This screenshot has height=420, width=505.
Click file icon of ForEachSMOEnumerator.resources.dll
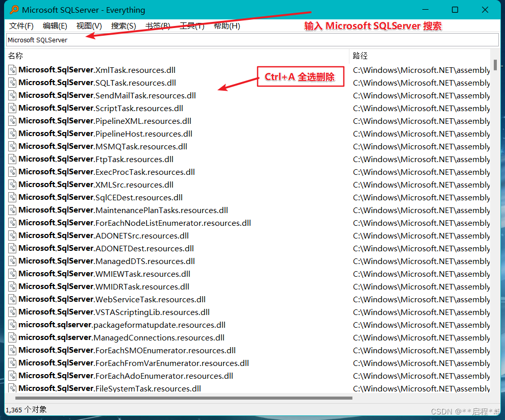coord(12,351)
